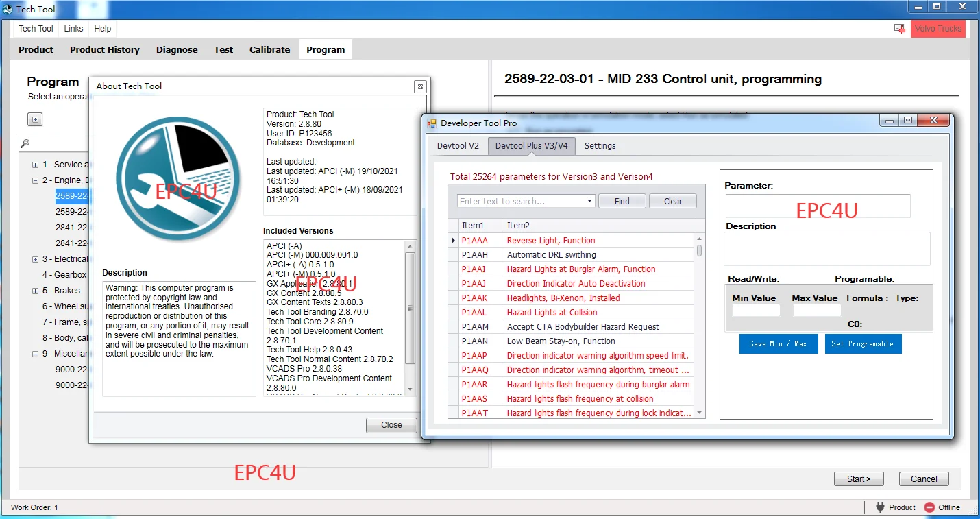The width and height of the screenshot is (980, 519).
Task: Open the Links menu
Action: point(73,29)
